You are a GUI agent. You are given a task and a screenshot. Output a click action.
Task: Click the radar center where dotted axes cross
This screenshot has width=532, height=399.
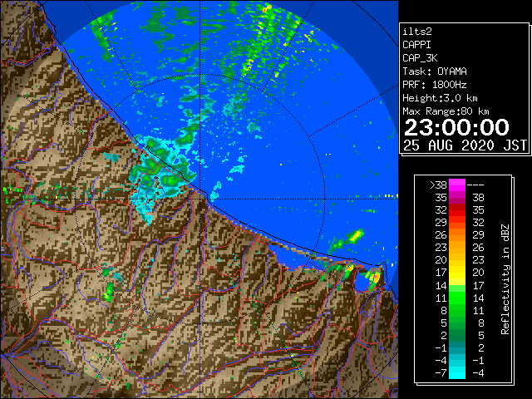click(199, 199)
